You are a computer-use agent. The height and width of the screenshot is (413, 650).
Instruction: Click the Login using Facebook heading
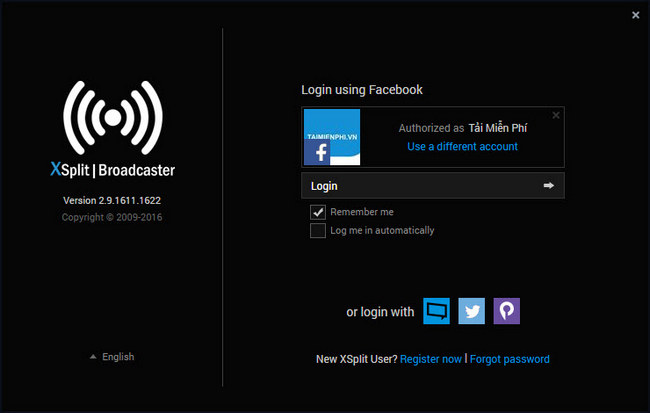(x=362, y=90)
